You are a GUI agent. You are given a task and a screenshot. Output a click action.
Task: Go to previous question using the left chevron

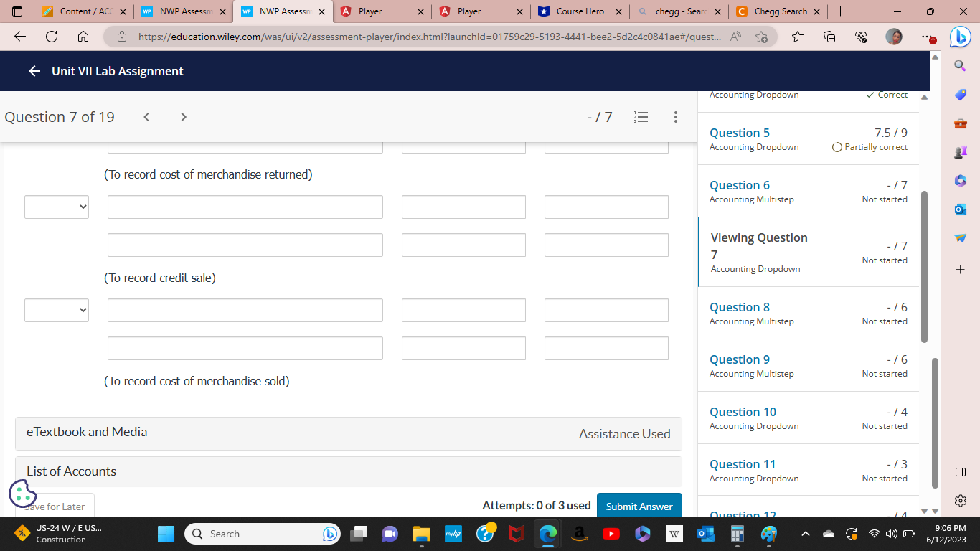point(146,116)
